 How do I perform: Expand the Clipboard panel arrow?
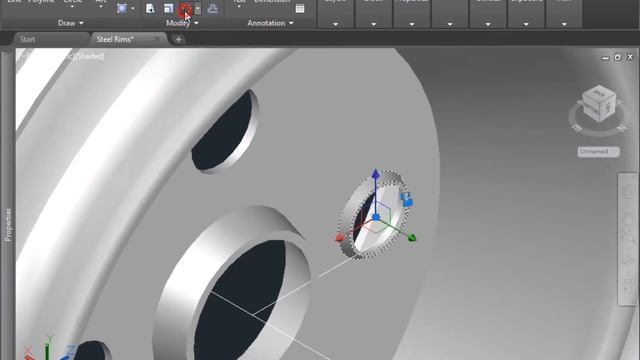[526, 24]
